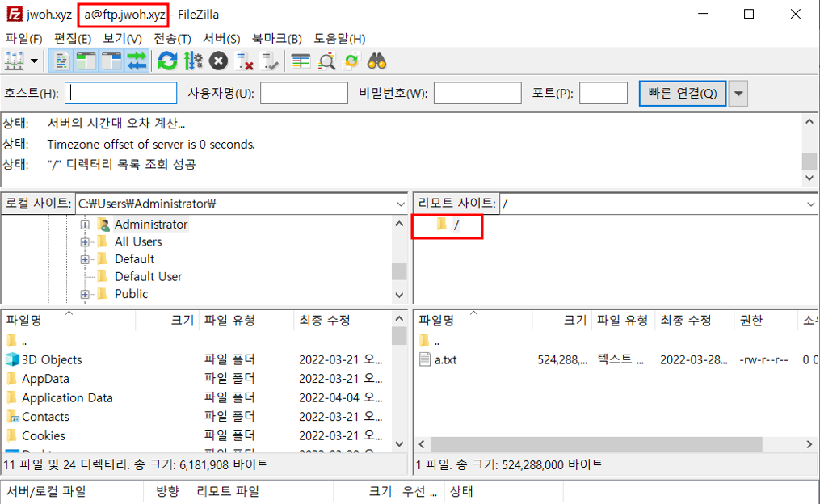The image size is (820, 504).
Task: Cancel the current operation
Action: [219, 61]
